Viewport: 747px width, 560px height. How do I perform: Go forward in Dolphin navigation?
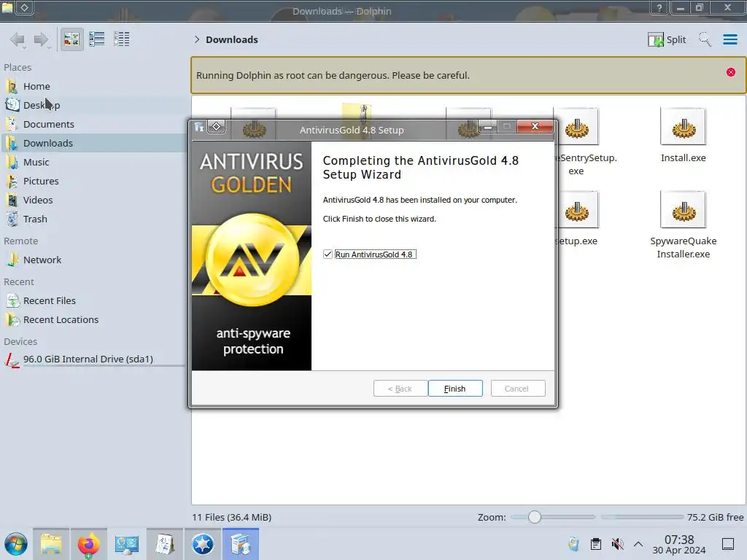coord(42,39)
